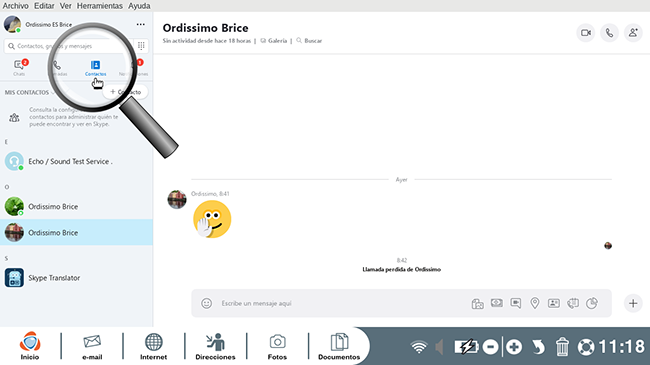Click the Wi-Fi status icon

[419, 347]
